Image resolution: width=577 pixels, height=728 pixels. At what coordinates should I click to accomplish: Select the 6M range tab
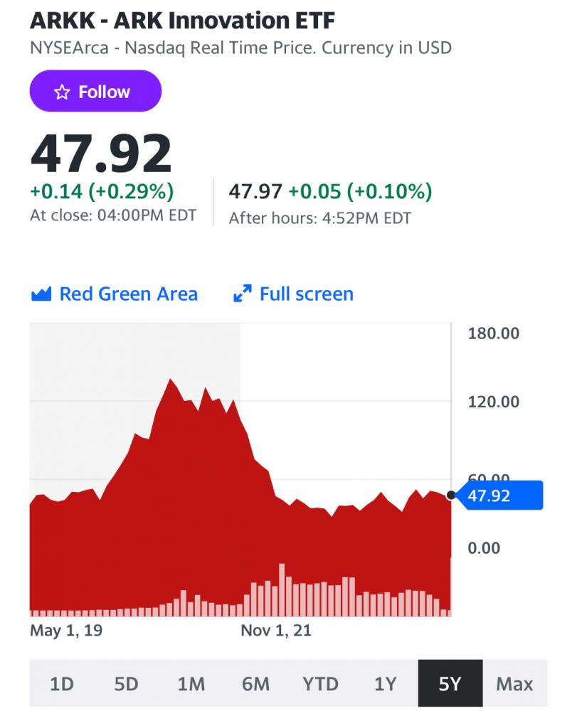coord(255,684)
